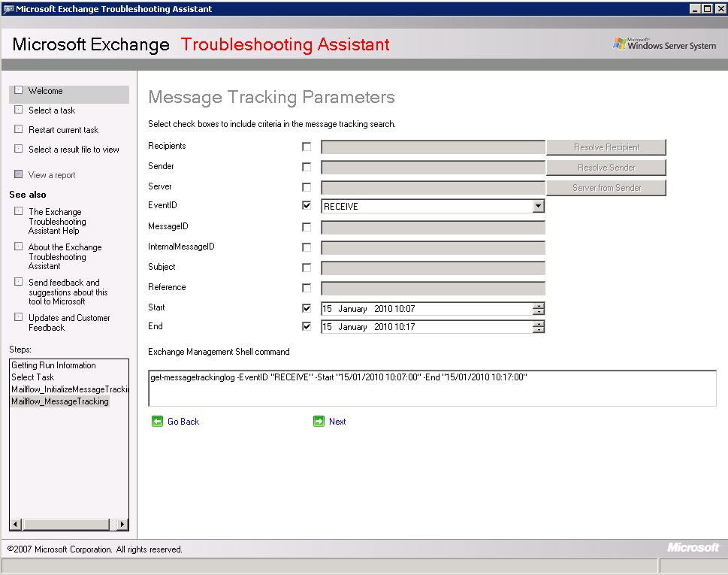This screenshot has width=728, height=575.
Task: Enable the Sender criteria checkbox
Action: 307,167
